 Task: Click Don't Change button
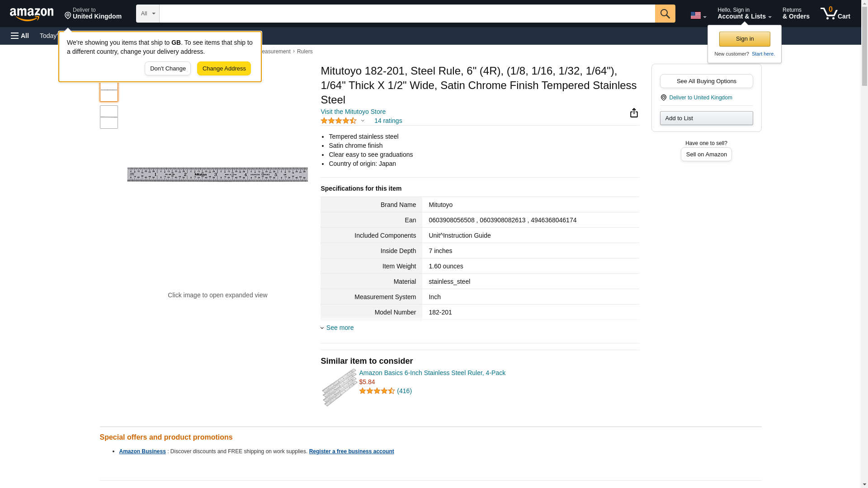pos(168,69)
